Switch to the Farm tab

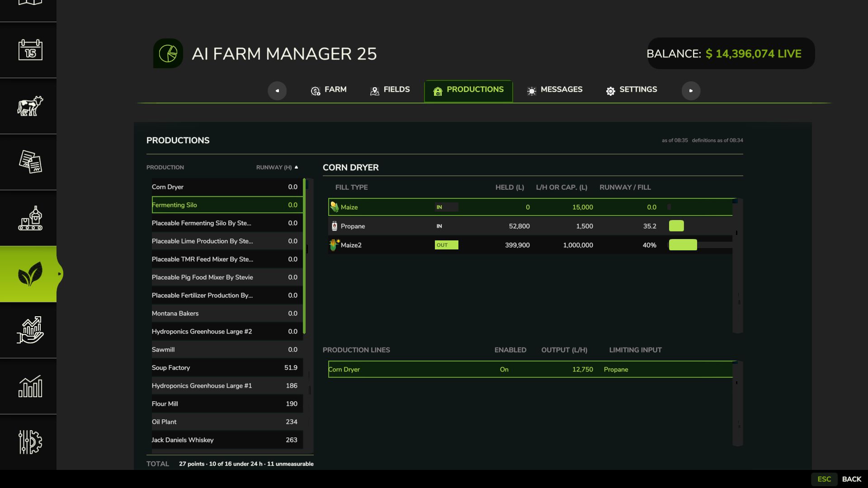coord(329,90)
